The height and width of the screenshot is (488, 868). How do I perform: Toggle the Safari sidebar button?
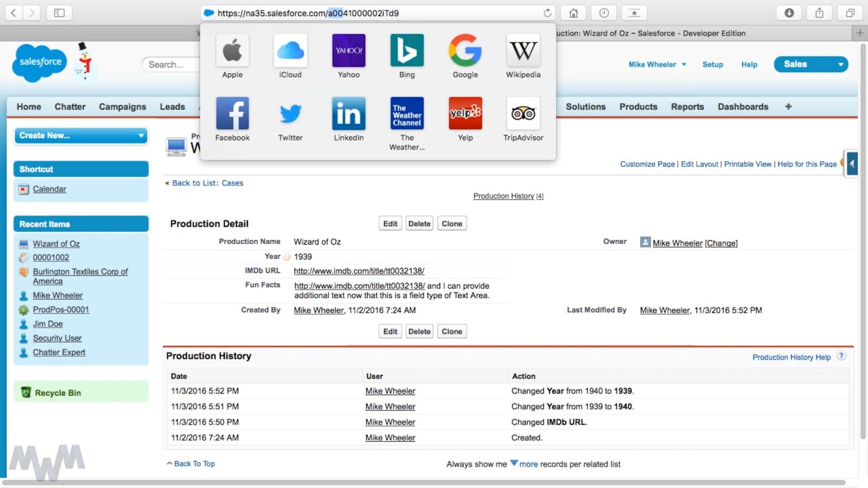tap(59, 13)
